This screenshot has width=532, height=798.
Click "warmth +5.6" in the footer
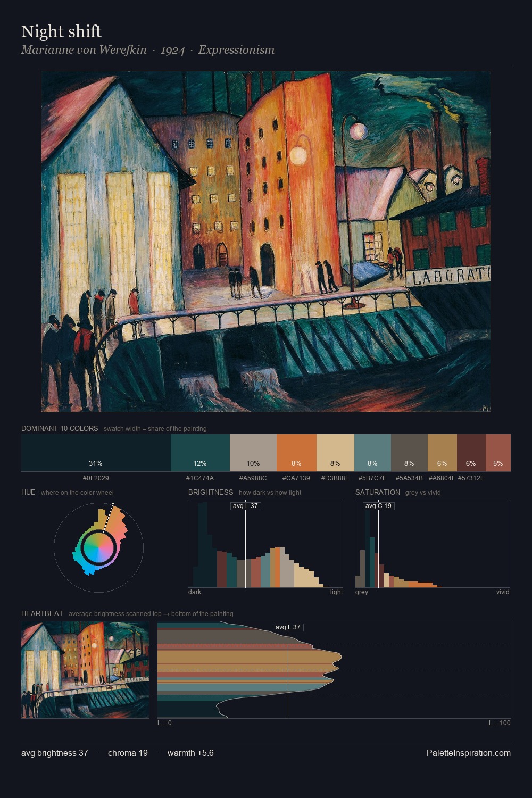point(190,753)
